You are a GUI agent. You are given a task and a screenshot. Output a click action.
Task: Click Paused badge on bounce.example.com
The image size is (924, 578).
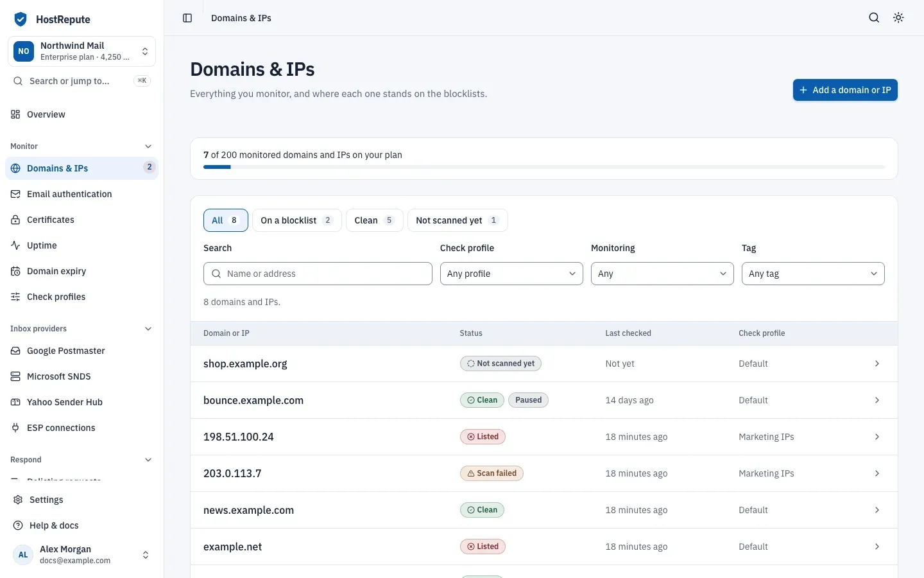pos(528,400)
